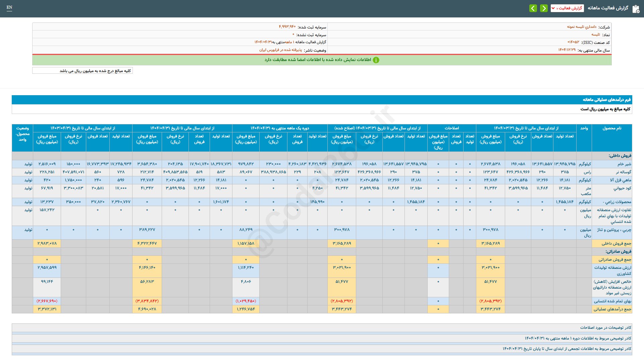Click the cell value ۱۵۷,۲۴۲

(x=47, y=210)
